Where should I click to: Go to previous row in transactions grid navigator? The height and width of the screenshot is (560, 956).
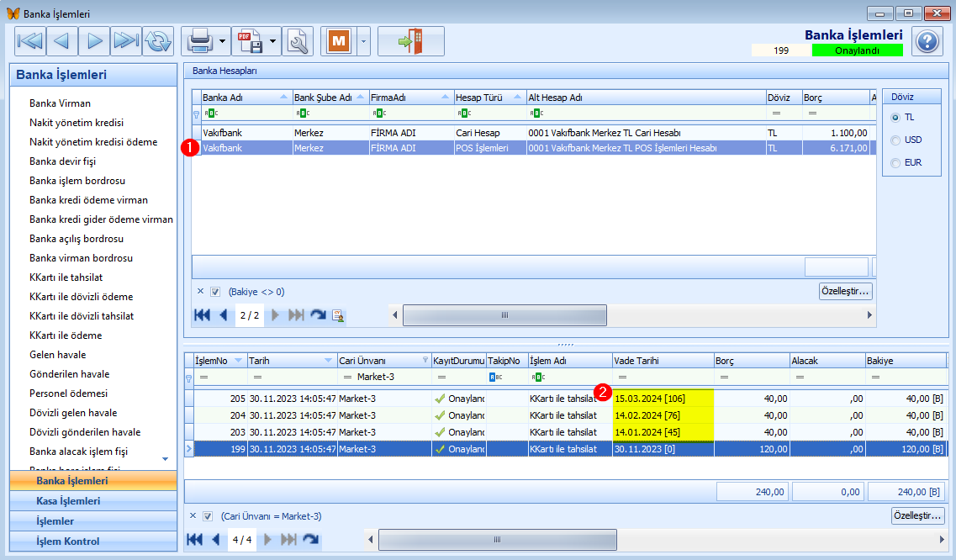(215, 539)
